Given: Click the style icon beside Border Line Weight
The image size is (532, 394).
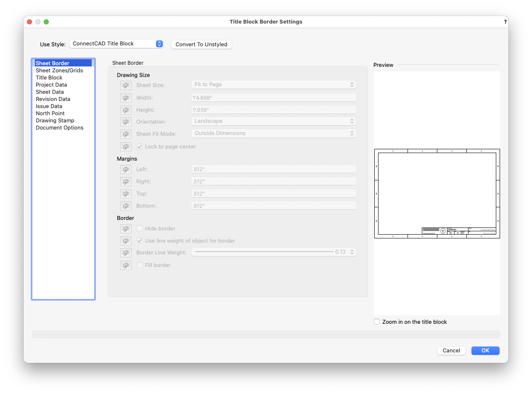Looking at the screenshot, I should tap(126, 252).
